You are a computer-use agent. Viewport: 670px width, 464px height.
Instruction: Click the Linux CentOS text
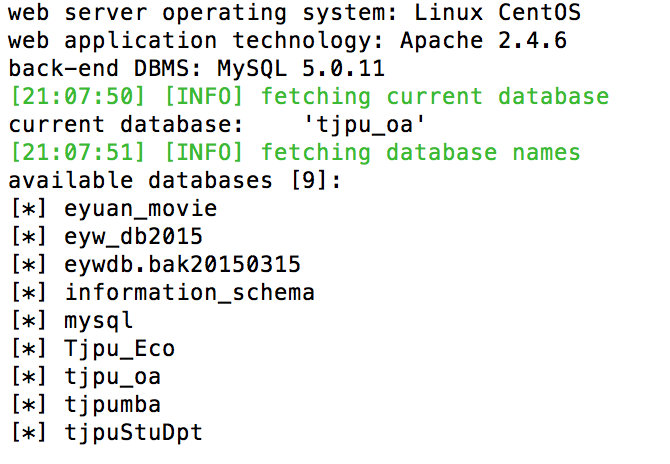point(498,12)
